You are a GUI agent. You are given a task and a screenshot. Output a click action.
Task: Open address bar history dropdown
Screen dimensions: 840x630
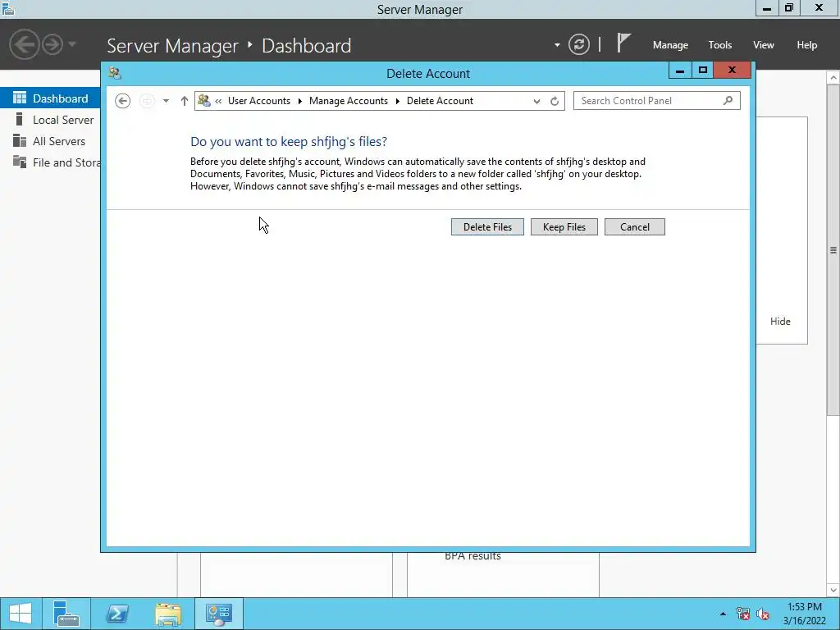[x=536, y=101]
